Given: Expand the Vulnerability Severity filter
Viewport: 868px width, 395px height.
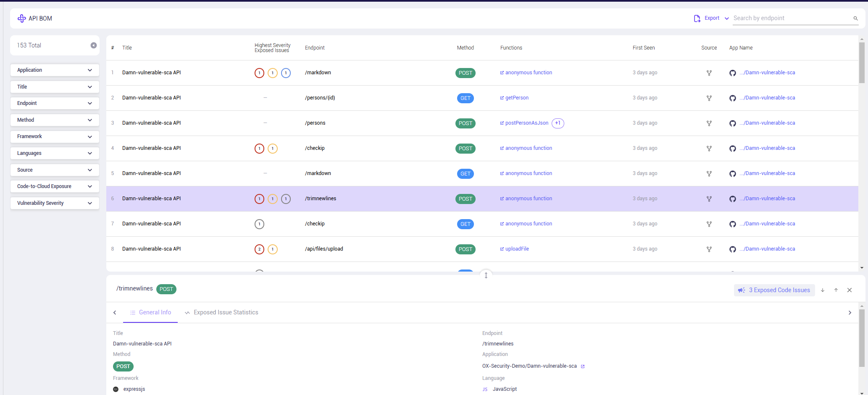Looking at the screenshot, I should [x=55, y=203].
